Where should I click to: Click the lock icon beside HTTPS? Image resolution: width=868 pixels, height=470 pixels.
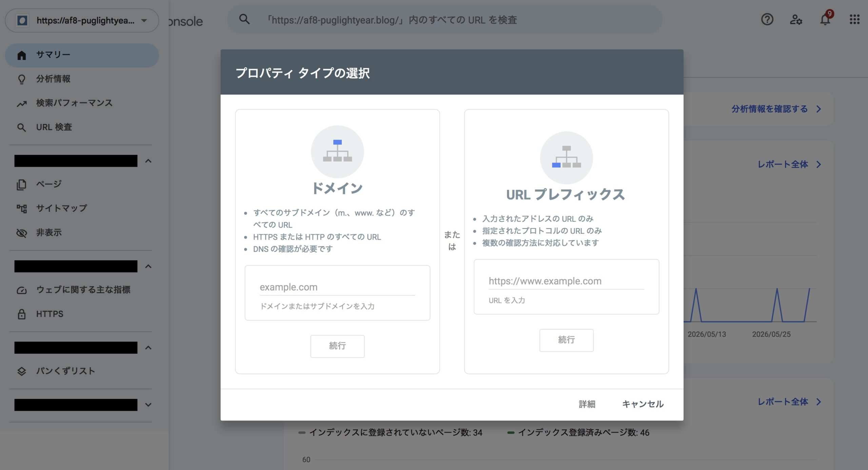tap(22, 314)
